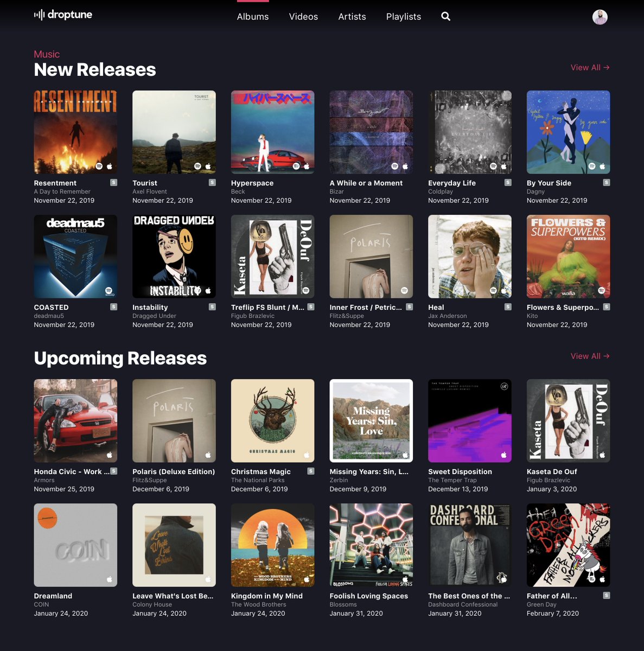Screen dimensions: 644x651
Task: Open the Dreamland title
Action: (53, 596)
